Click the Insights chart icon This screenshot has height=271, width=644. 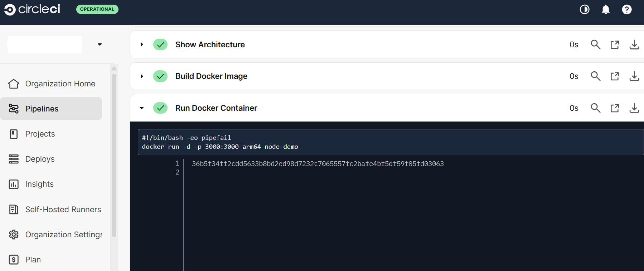(x=14, y=184)
